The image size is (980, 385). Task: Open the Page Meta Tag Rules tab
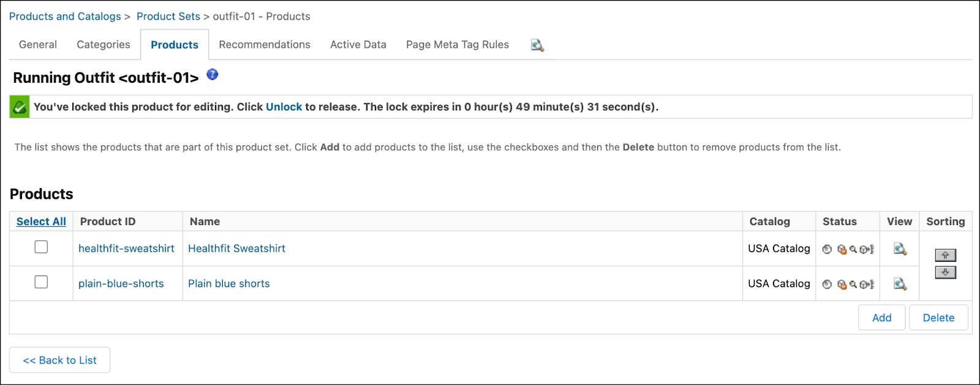click(458, 45)
